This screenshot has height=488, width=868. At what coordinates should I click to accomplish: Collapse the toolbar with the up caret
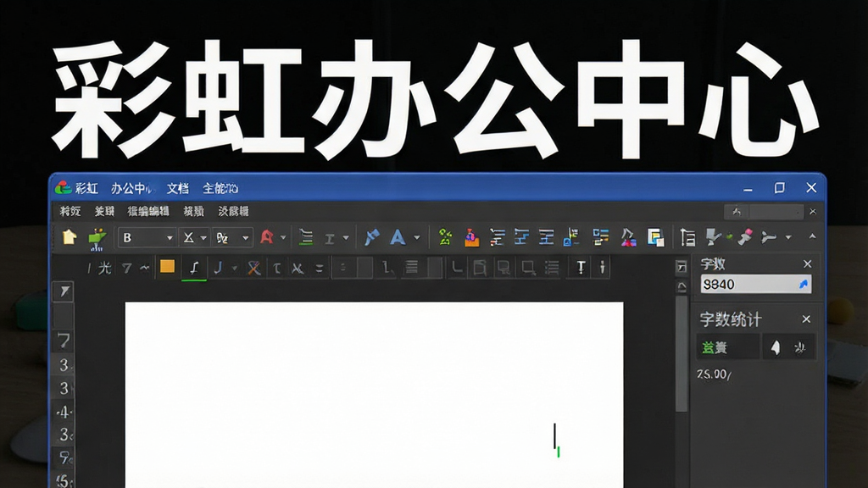(x=812, y=236)
